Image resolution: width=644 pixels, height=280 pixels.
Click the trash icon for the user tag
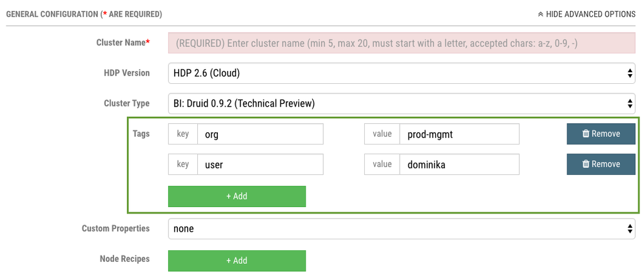(585, 165)
